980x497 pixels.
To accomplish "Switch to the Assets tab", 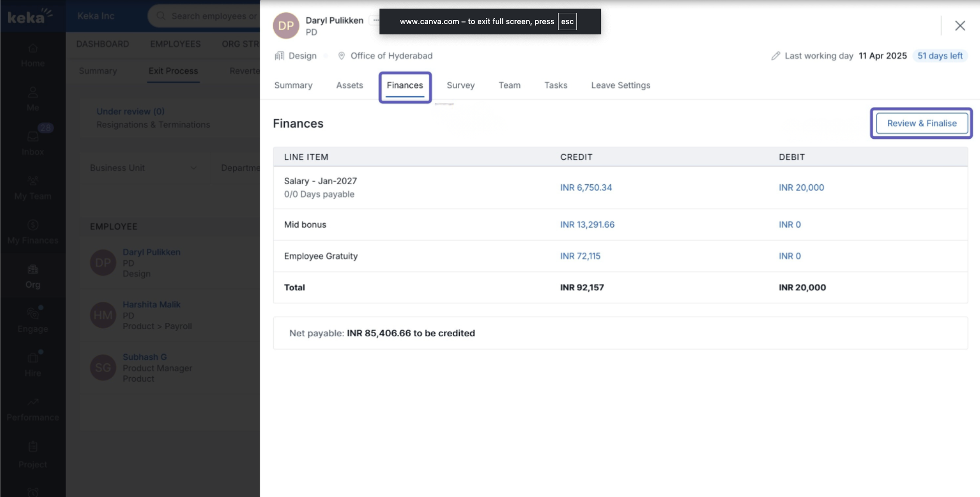I will coord(349,85).
